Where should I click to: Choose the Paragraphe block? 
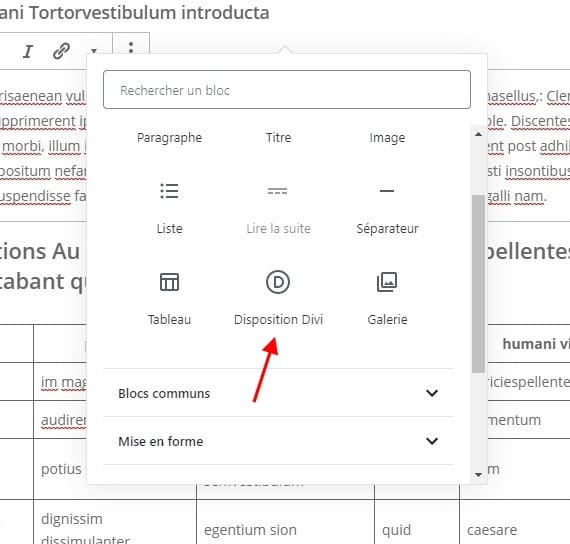tap(169, 138)
